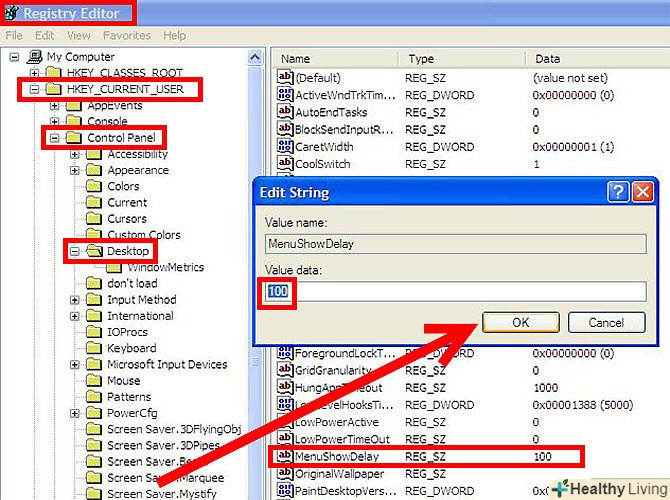This screenshot has height=500, width=670.
Task: Select the Console key
Action: (x=107, y=121)
